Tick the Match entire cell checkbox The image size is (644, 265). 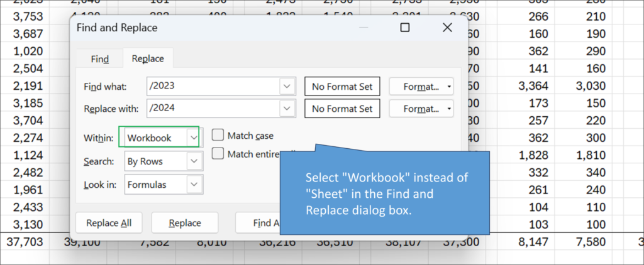pos(218,153)
